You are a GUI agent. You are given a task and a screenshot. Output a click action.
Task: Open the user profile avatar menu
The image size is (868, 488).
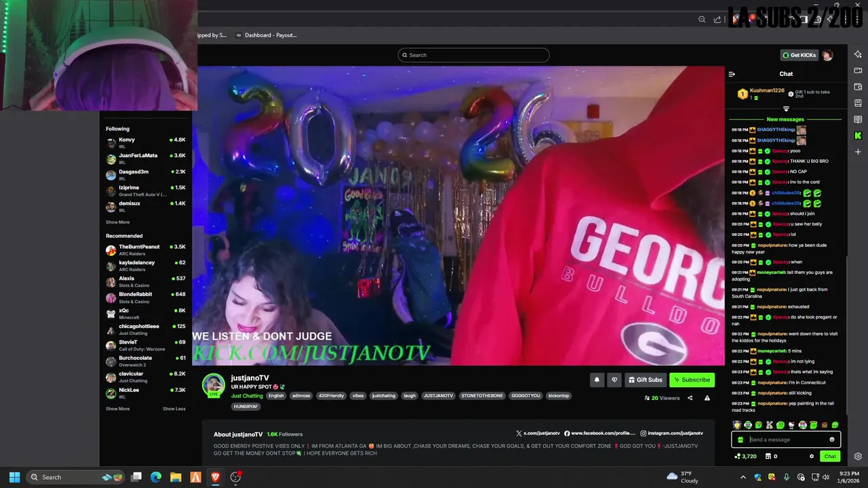click(827, 55)
